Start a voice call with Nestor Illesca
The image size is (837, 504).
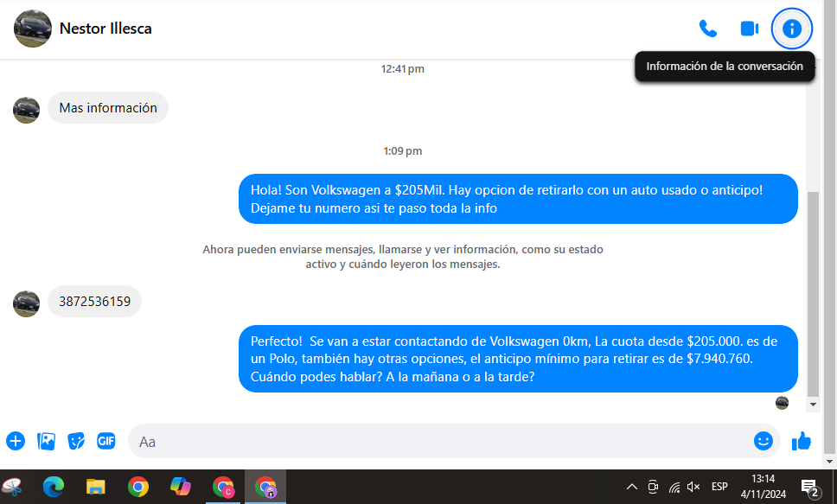click(x=707, y=29)
